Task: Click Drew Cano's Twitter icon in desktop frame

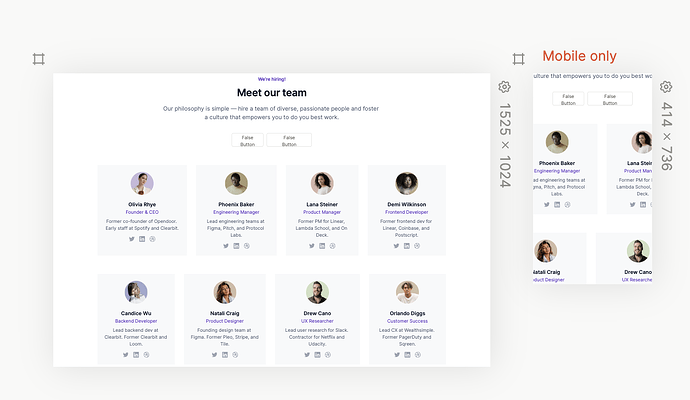Action: 307,354
